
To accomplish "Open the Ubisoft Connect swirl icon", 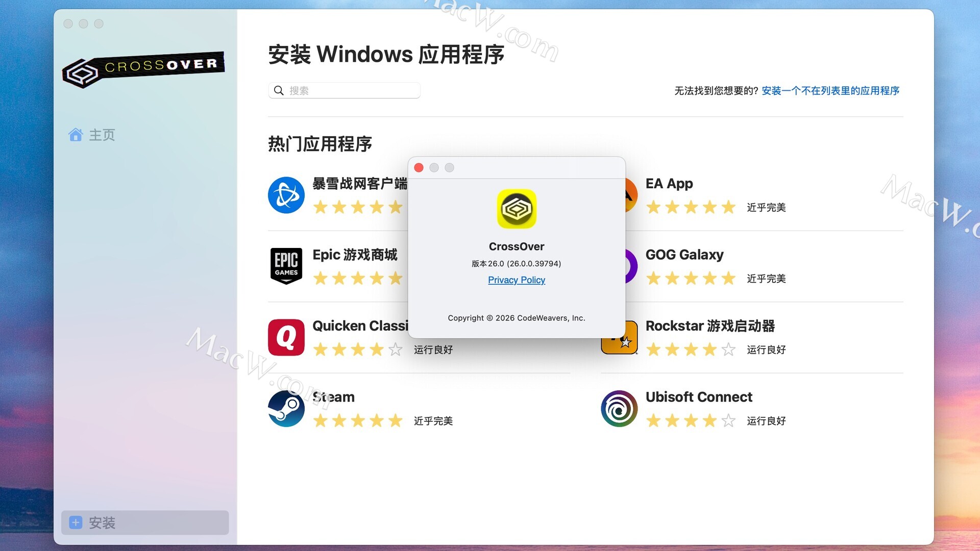I will coord(619,409).
